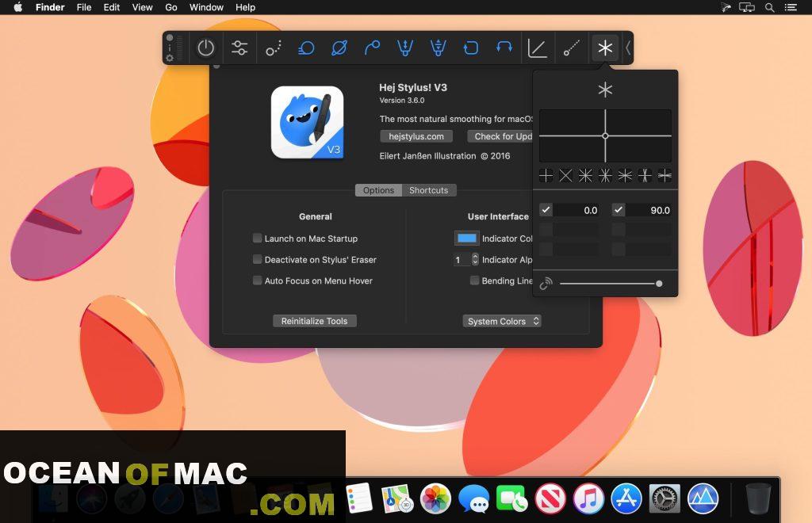
Task: Choose the X-shaped diagonal guide preset
Action: tap(565, 176)
